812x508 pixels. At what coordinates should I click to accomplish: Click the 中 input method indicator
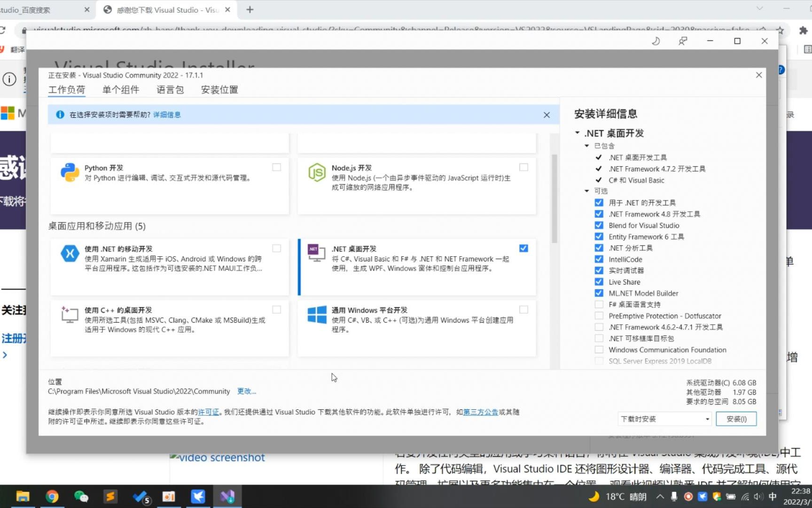tap(773, 497)
